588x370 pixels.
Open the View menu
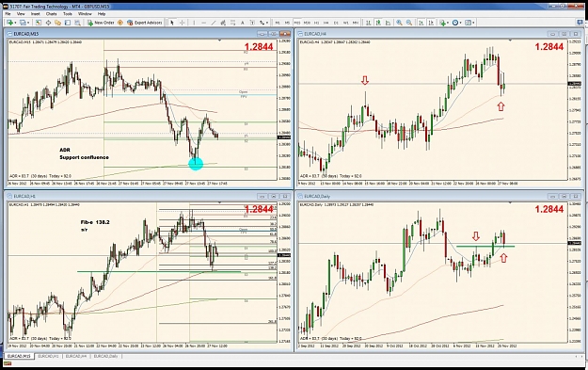(21, 13)
